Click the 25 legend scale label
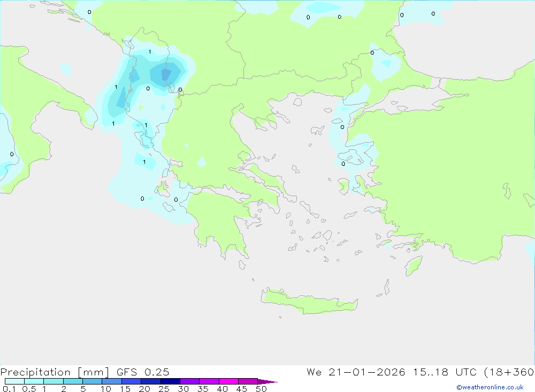This screenshot has width=535, height=392. [164, 389]
